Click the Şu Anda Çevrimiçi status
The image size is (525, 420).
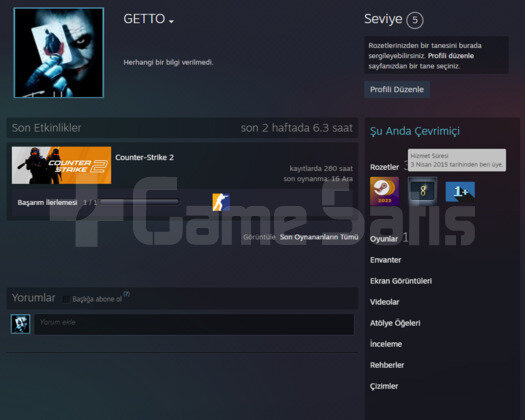click(x=415, y=131)
